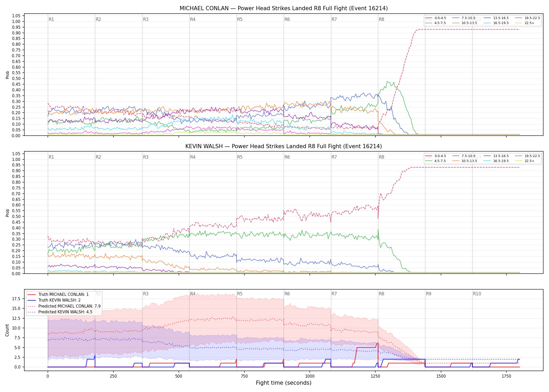
Task: Click round marker R1 in the Conlan chart
Action: [x=51, y=19]
